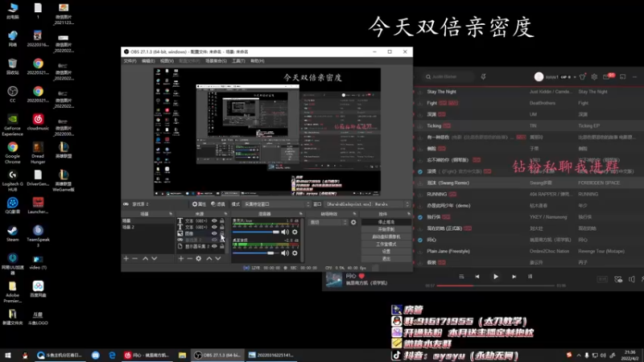Open the skin (shirt) icon in music player
The width and height of the screenshot is (644, 362).
coord(582,76)
